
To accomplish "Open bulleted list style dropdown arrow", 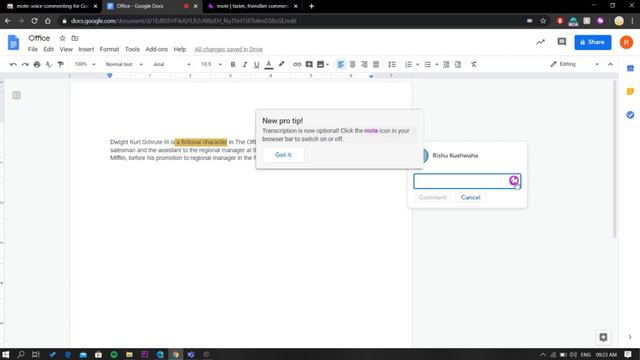I will click(436, 64).
